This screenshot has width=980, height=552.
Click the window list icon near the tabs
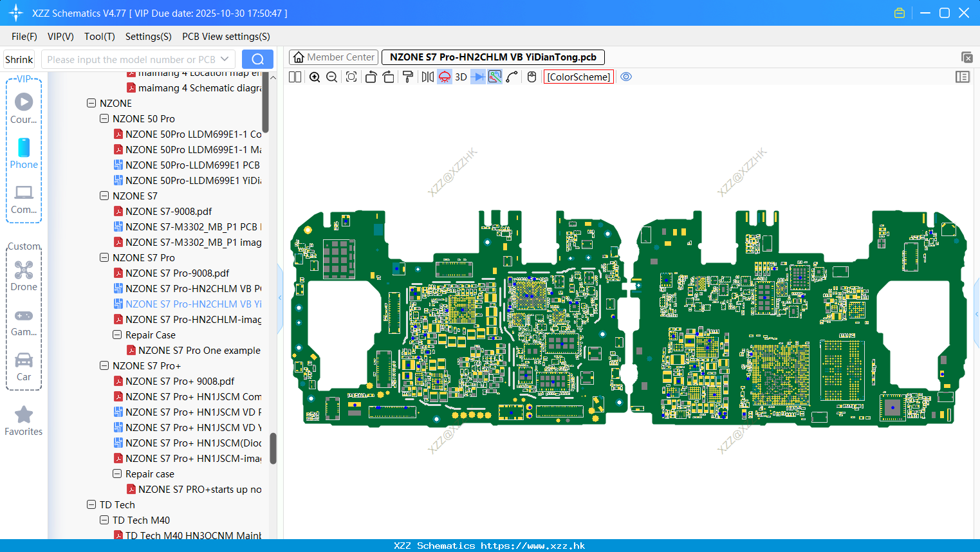[966, 57]
